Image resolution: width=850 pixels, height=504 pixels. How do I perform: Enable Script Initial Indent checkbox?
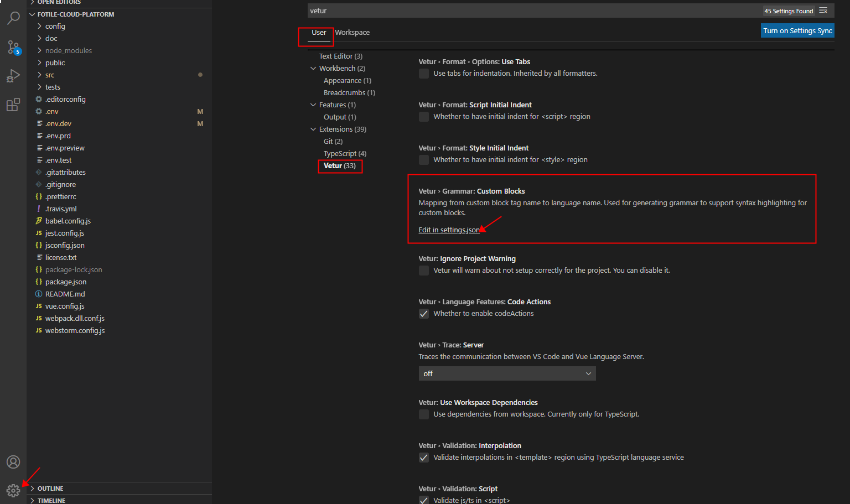point(424,117)
